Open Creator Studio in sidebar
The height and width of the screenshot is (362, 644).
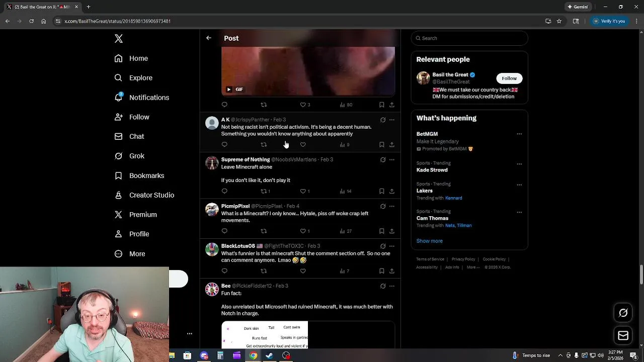[144, 195]
